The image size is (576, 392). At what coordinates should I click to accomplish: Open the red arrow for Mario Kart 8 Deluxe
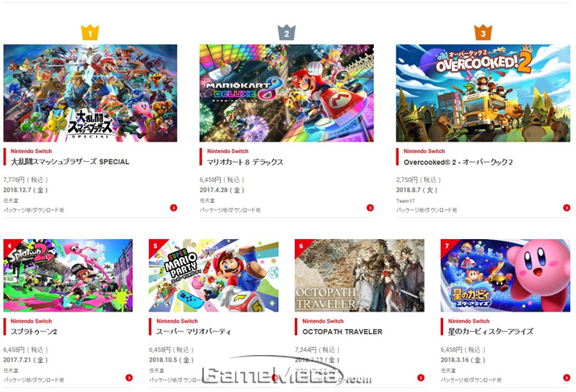pyautogui.click(x=370, y=208)
